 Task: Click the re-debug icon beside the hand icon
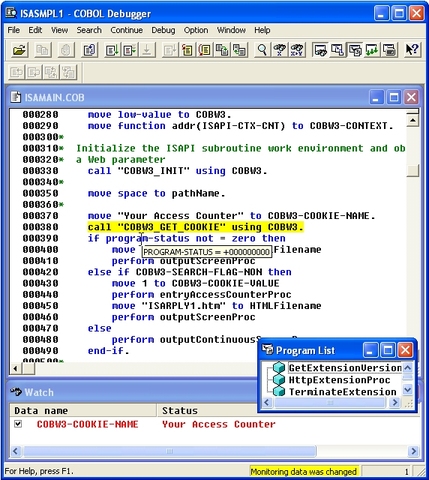89,50
